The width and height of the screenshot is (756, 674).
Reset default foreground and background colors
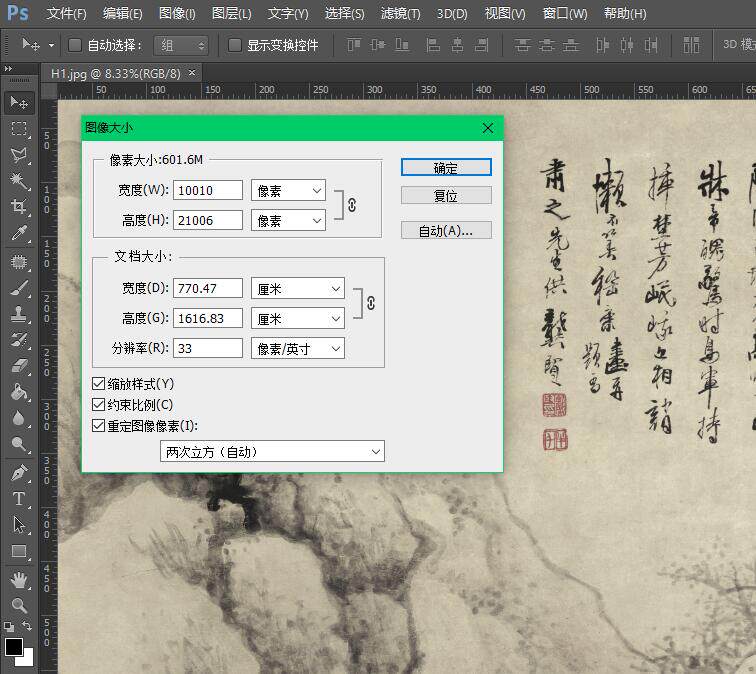(9, 627)
